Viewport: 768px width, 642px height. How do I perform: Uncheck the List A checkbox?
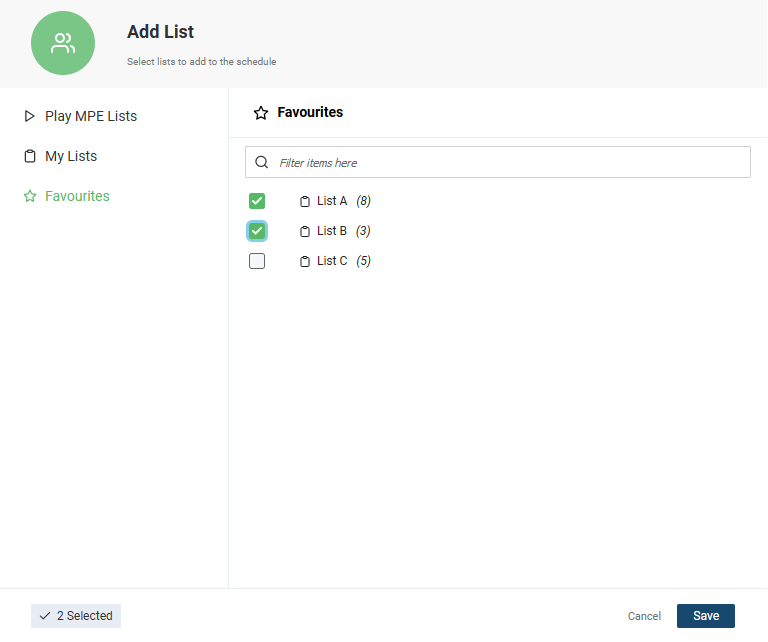(x=257, y=201)
